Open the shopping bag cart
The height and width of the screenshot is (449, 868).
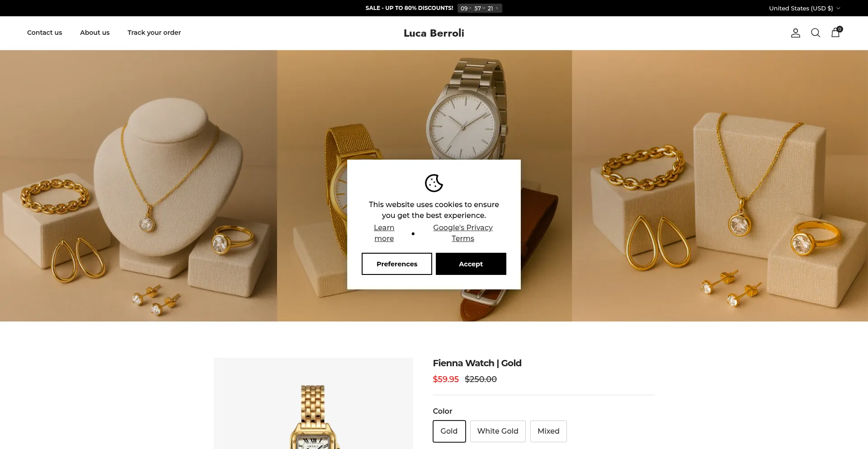click(835, 33)
